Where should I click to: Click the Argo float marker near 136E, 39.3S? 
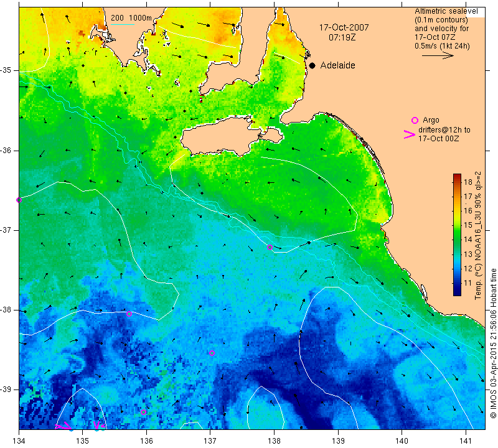pyautogui.click(x=143, y=412)
